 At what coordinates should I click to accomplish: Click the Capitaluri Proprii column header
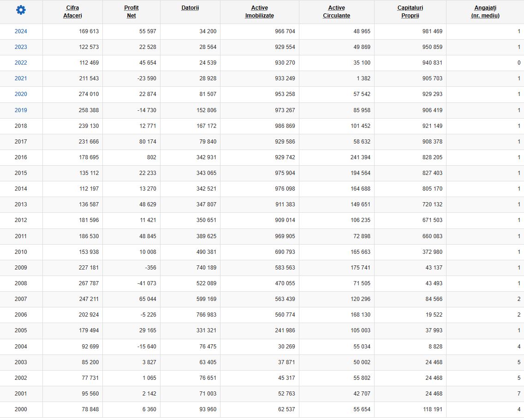(x=410, y=12)
